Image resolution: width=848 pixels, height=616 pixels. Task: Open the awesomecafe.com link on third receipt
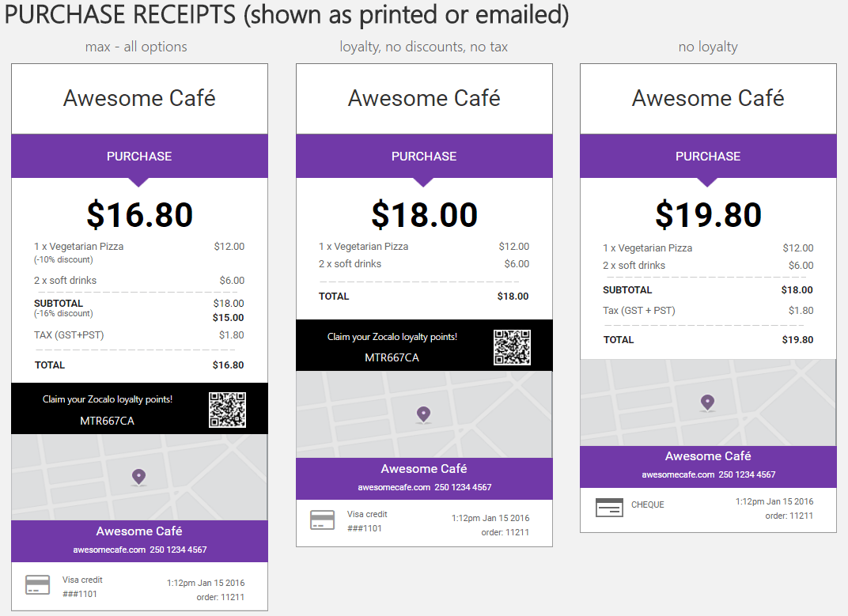point(678,474)
